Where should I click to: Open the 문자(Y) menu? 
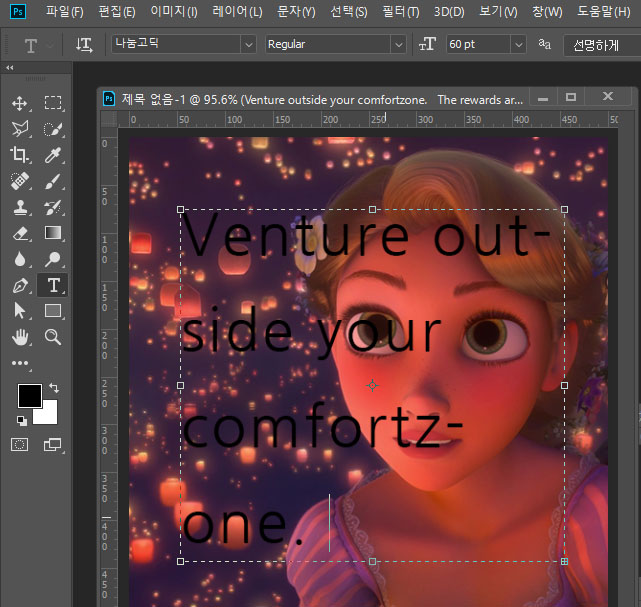tap(296, 11)
